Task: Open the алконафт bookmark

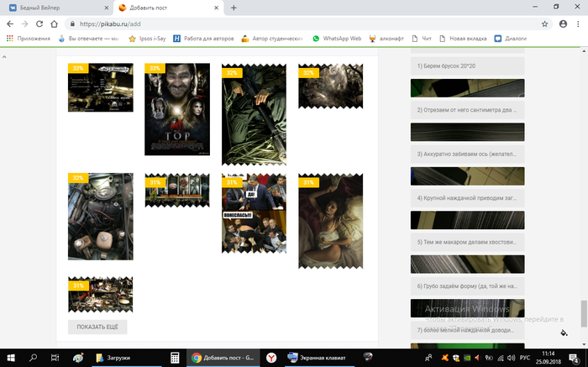Action: 386,39
